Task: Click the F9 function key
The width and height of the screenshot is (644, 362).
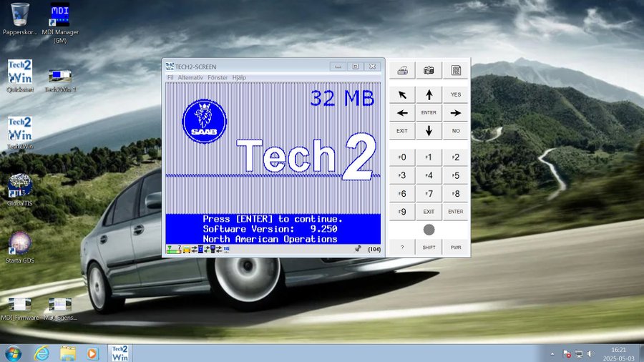Action: click(402, 212)
